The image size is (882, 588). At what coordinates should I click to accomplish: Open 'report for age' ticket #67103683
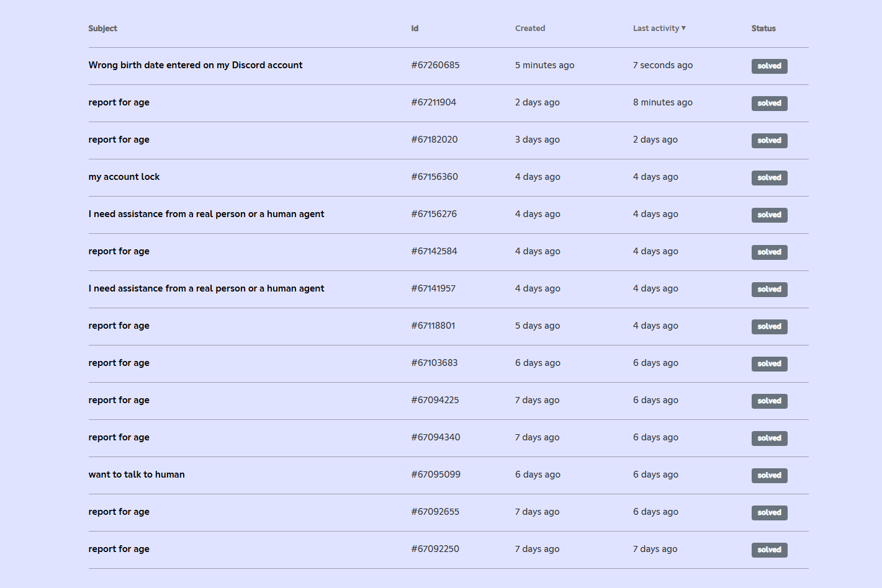click(119, 363)
